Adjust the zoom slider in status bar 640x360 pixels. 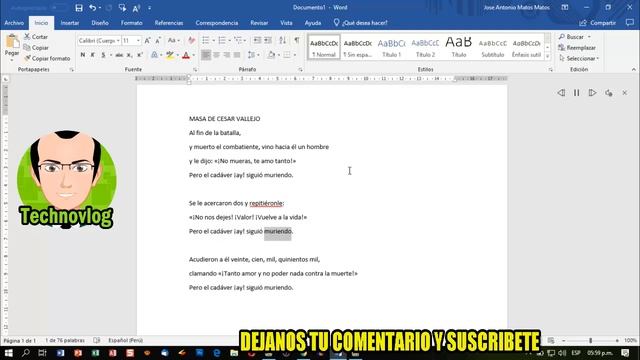tap(590, 340)
